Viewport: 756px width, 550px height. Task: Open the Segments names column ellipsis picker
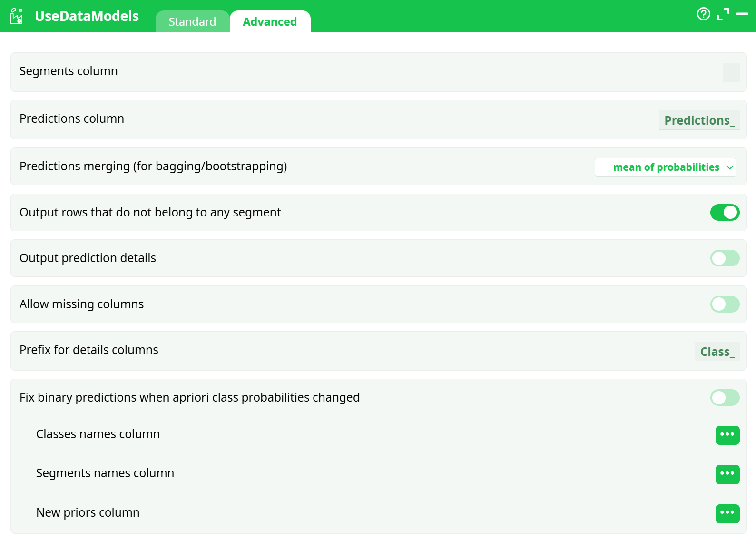click(727, 474)
